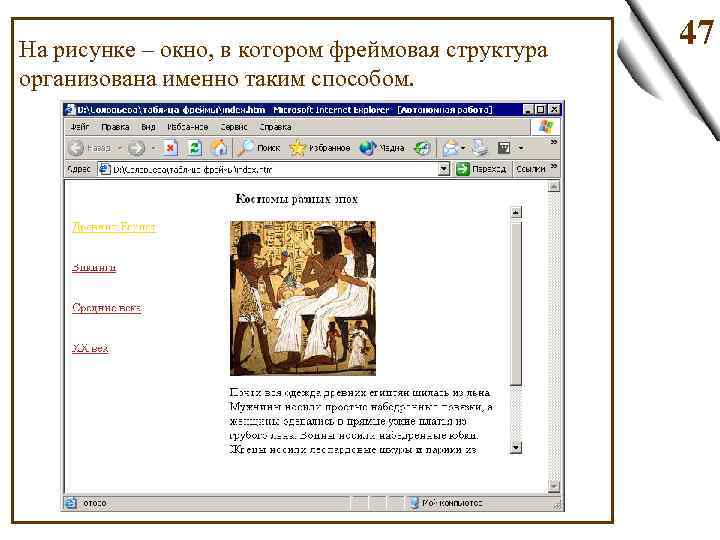Open Edit button dropdown arrow
The height and width of the screenshot is (540, 720).
(520, 148)
